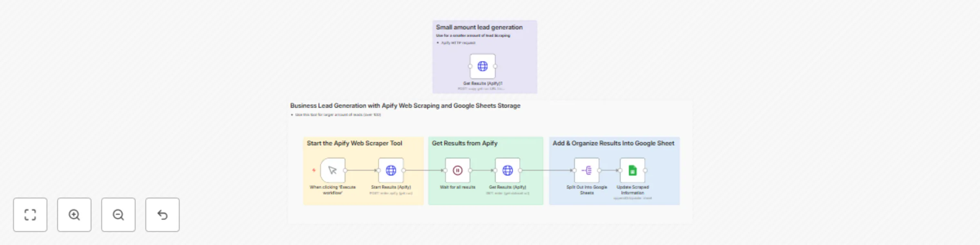Open the Update Scraped Information Sheets node
The image size is (980, 245).
[x=633, y=170]
